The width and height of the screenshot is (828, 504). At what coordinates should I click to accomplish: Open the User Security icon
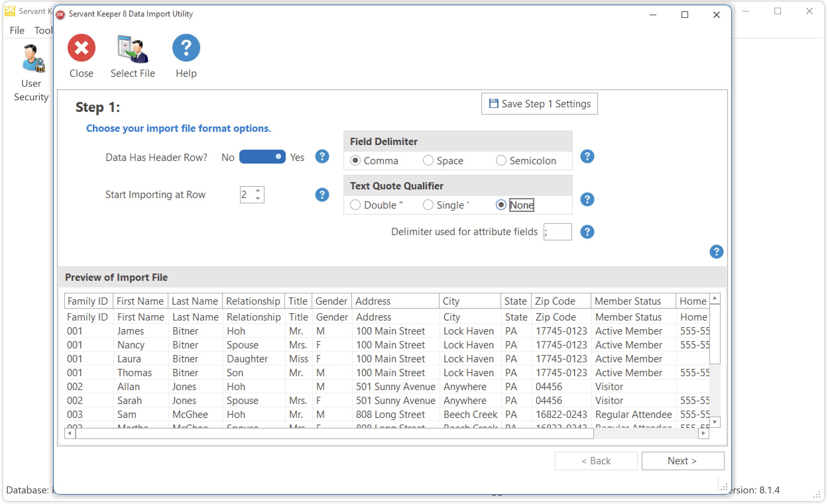32,59
